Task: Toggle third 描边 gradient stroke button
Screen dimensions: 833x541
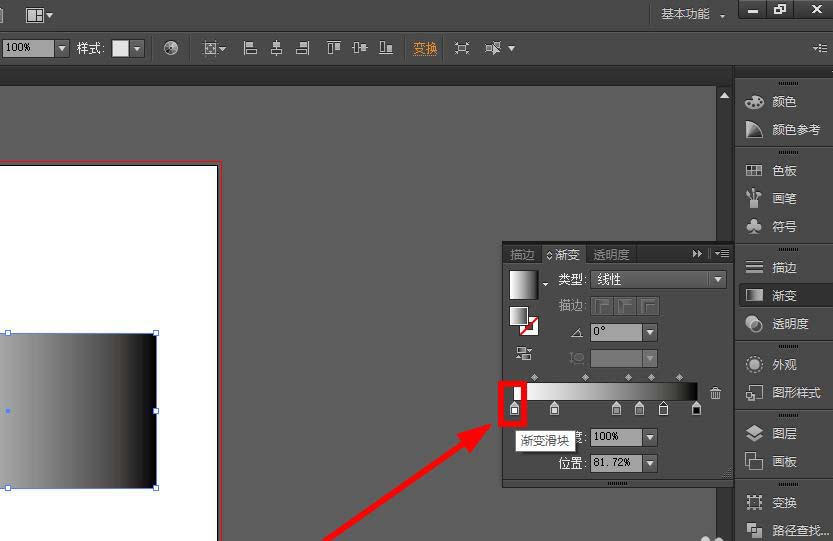Action: (649, 306)
